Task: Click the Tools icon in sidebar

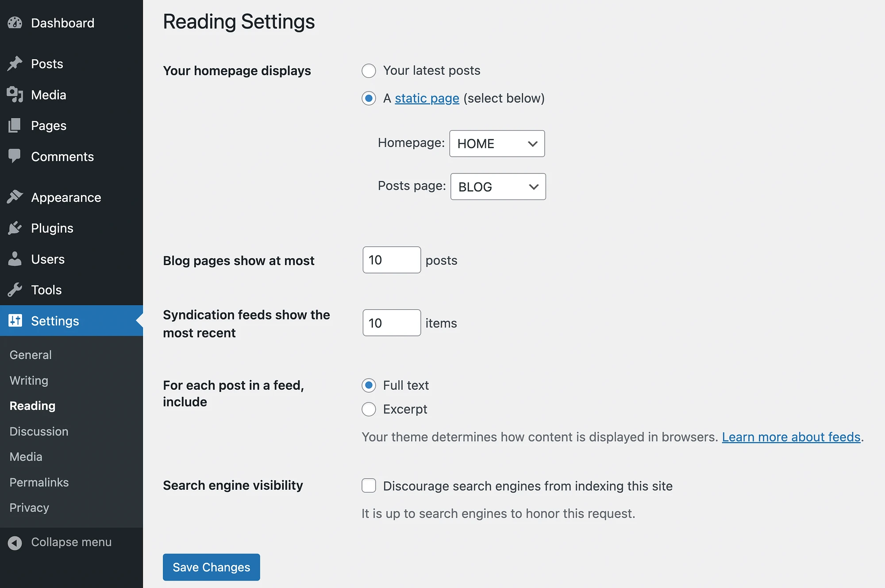Action: [15, 289]
